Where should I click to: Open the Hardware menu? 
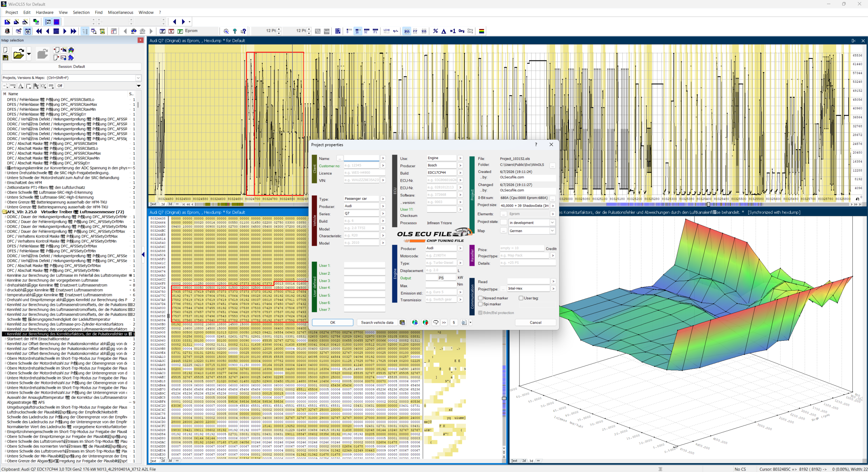[x=44, y=13]
